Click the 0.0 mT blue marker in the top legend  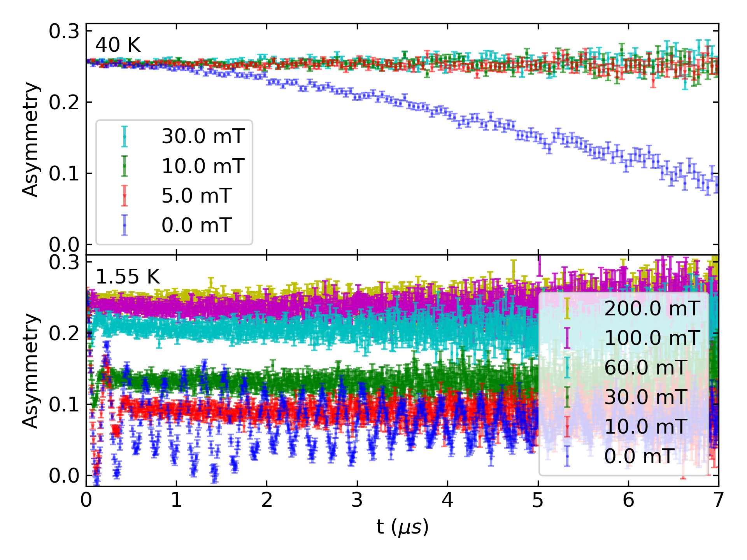[124, 225]
